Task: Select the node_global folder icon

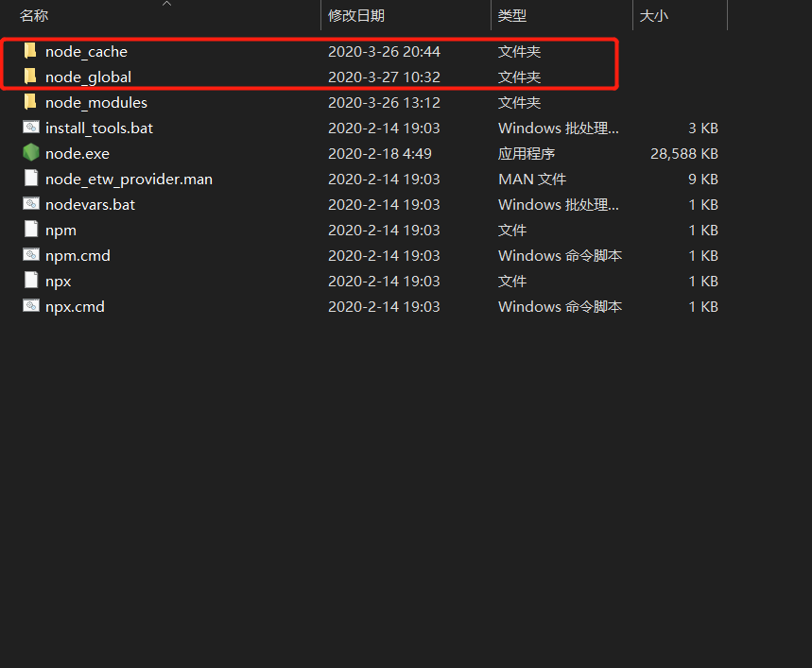Action: (x=30, y=77)
